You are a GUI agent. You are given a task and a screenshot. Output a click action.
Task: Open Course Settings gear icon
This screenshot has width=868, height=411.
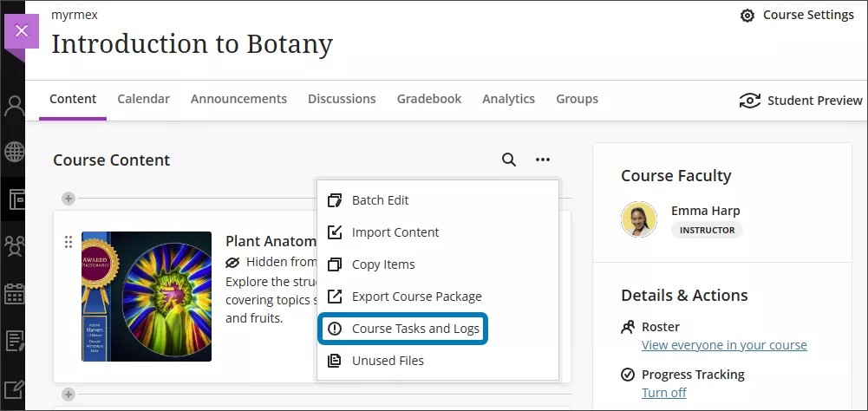pyautogui.click(x=747, y=16)
